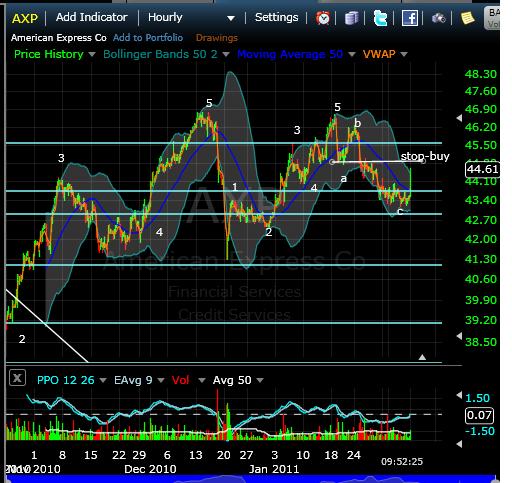Click the 09:52:25 time stamp

click(402, 462)
